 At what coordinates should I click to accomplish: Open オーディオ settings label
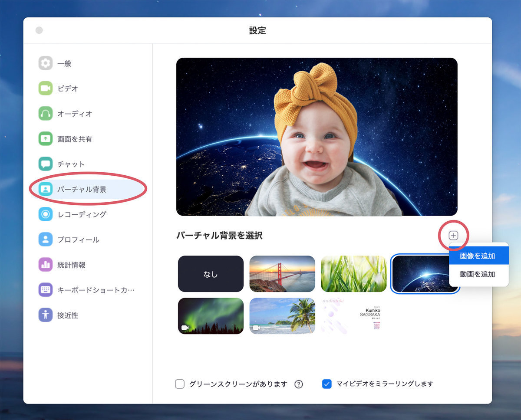75,114
